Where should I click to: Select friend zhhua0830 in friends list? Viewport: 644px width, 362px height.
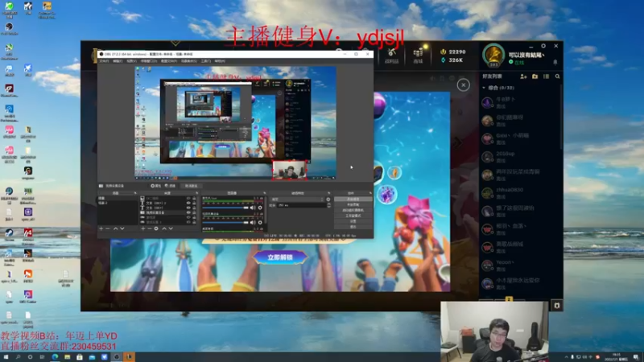pyautogui.click(x=520, y=193)
